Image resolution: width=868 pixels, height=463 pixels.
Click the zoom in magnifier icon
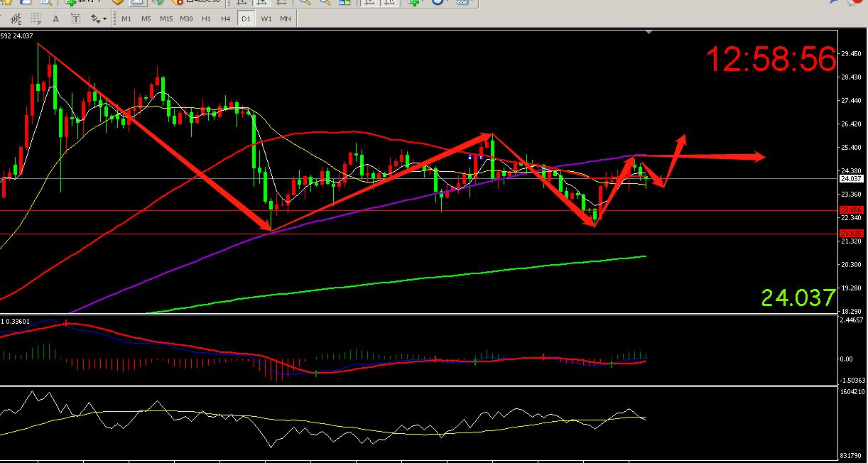pyautogui.click(x=304, y=3)
